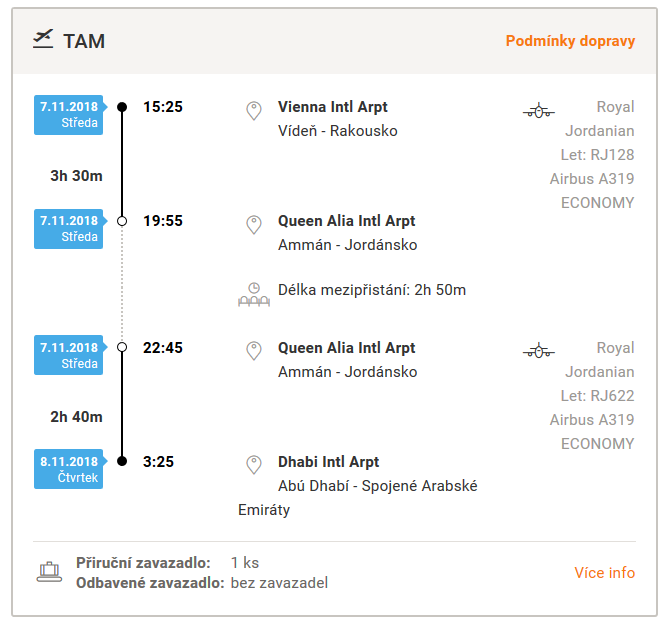Click the filled timeline dot at 3:25 arrival
Screen dimensions: 665x625
coord(122,461)
